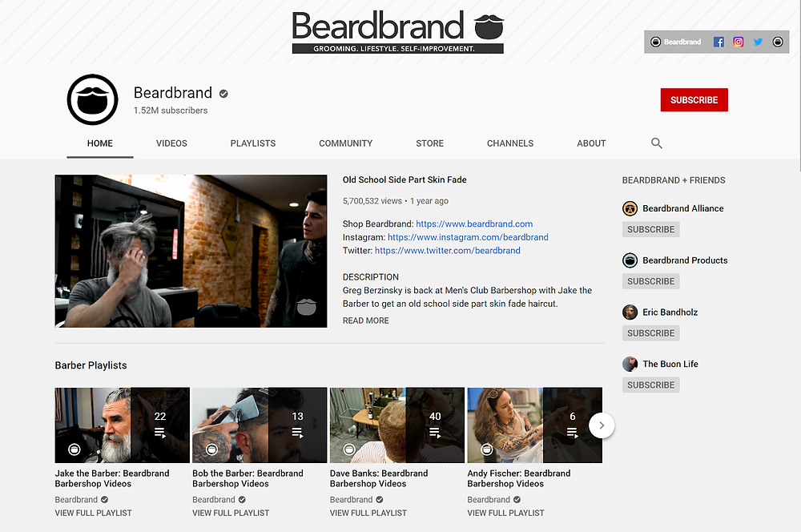Click the Beardbrand channel avatar logo

point(92,99)
